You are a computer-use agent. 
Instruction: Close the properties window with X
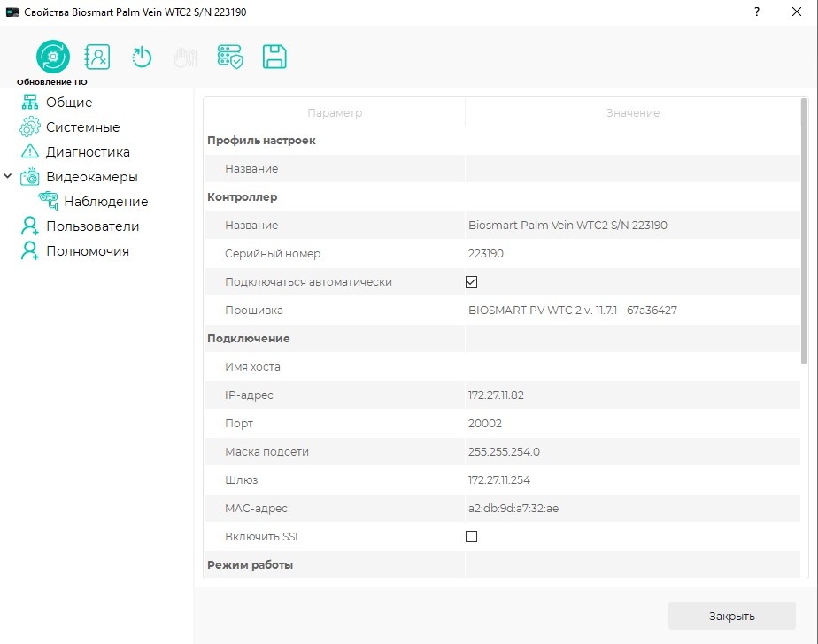click(797, 11)
